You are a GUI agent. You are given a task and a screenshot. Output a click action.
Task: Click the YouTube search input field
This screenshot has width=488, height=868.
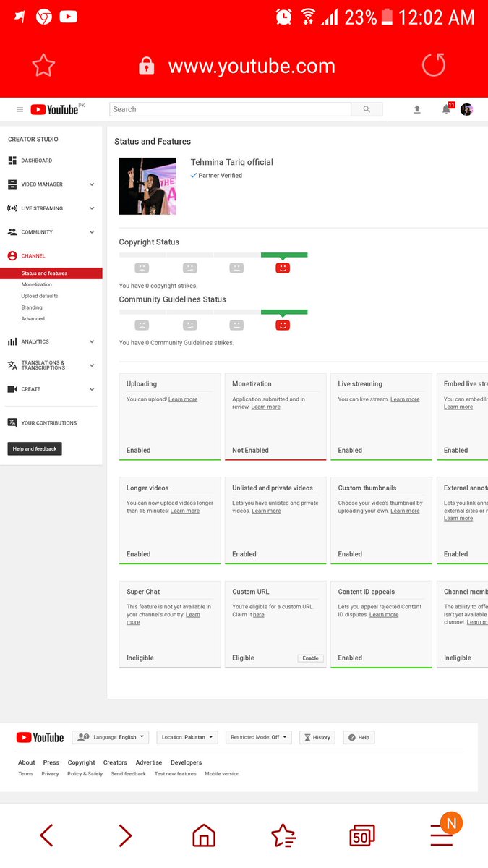pyautogui.click(x=230, y=109)
